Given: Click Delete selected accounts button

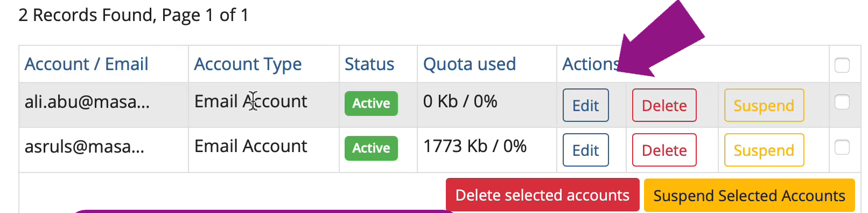Looking at the screenshot, I should point(542,195).
